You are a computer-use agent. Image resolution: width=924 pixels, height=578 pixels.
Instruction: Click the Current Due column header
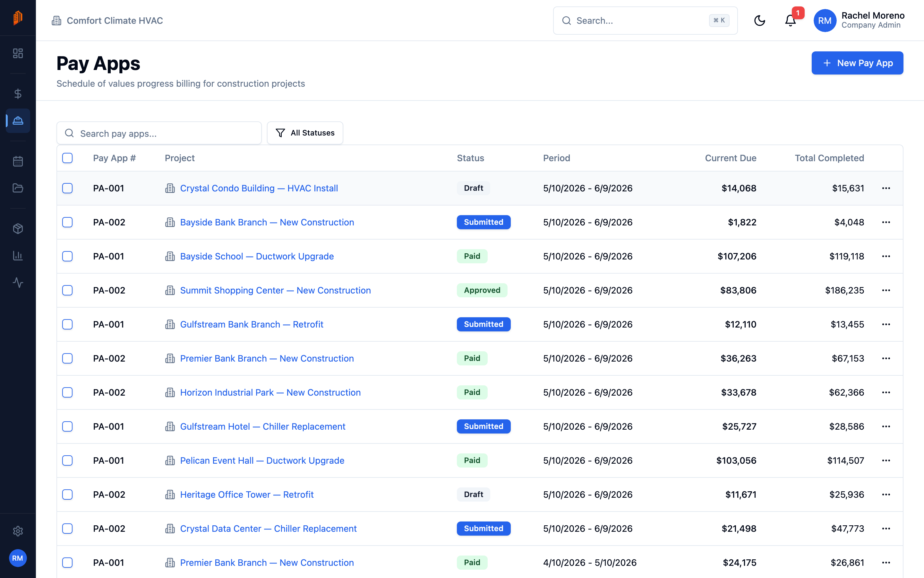pyautogui.click(x=731, y=158)
